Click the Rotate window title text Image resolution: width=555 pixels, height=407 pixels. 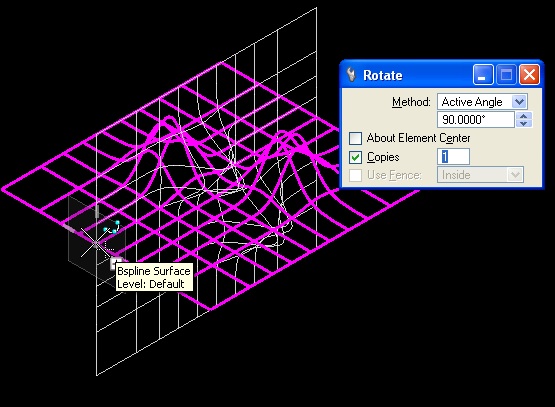click(383, 75)
